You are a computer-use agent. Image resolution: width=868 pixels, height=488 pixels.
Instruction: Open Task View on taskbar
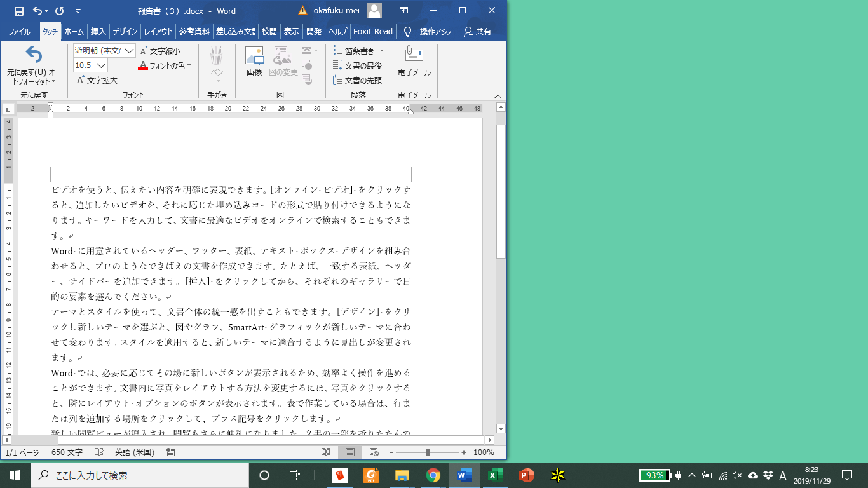(295, 475)
